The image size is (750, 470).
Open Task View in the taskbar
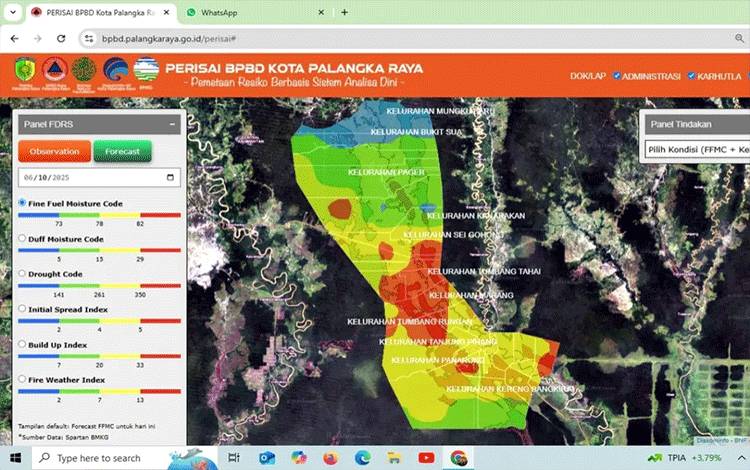(x=233, y=458)
